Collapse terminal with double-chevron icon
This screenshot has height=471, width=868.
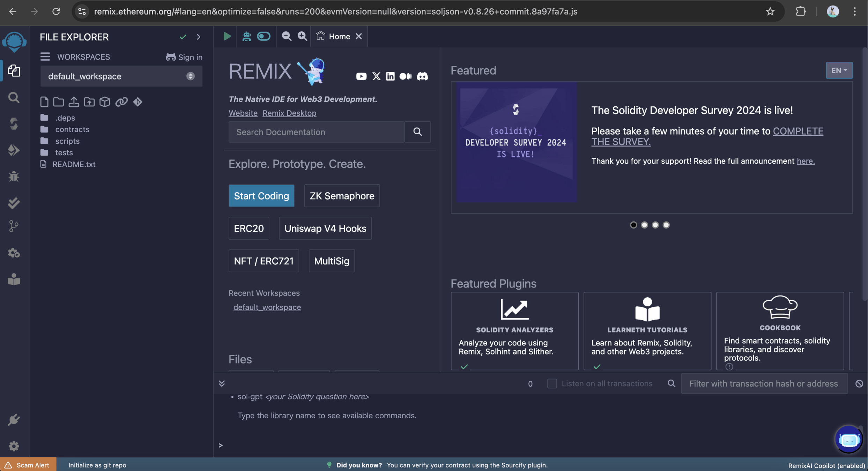coord(222,383)
